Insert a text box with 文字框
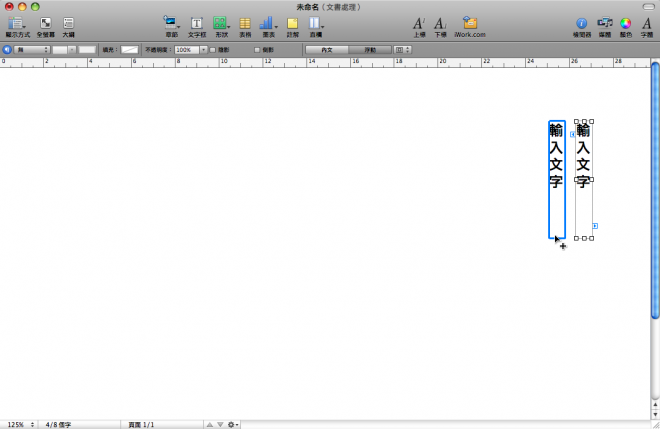Screen dimensions: 660x429 click(196, 23)
